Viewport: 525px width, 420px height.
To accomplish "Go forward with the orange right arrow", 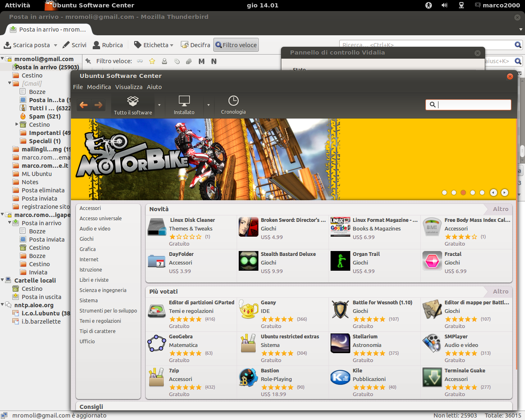I will tap(98, 105).
